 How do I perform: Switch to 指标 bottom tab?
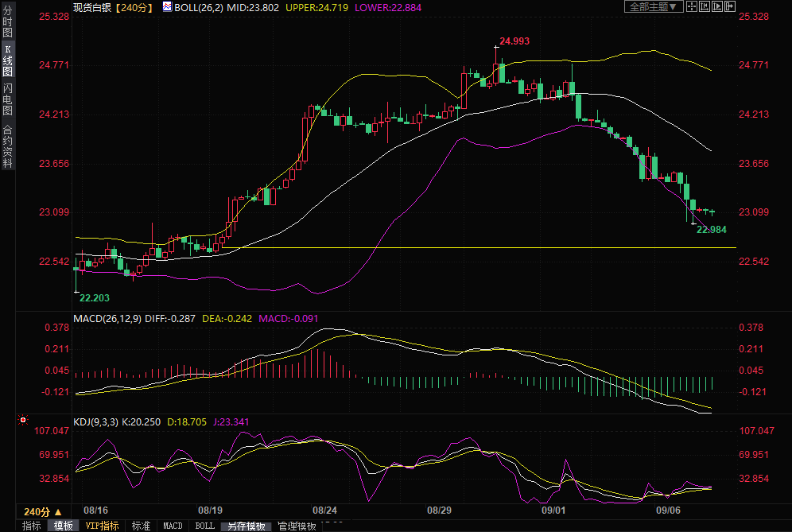coord(32,526)
